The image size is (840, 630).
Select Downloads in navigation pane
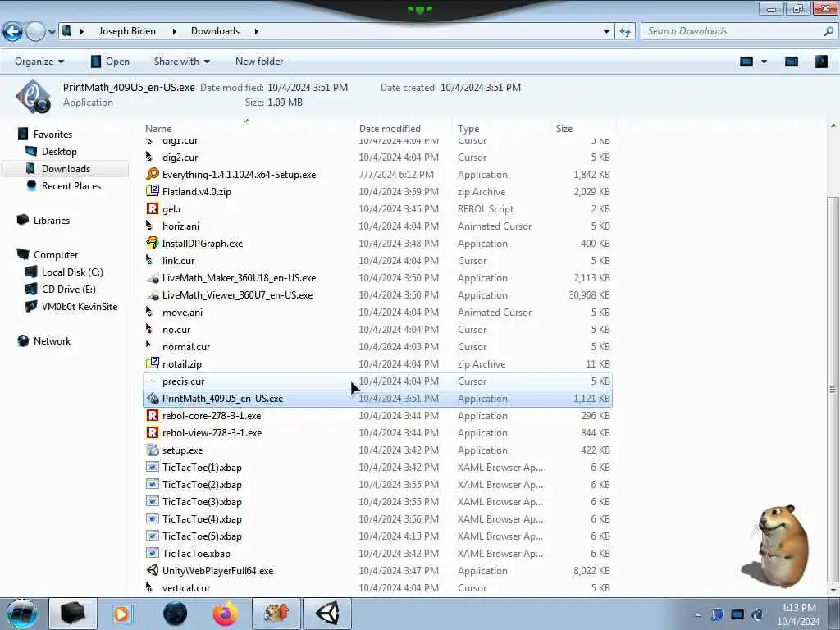point(66,169)
